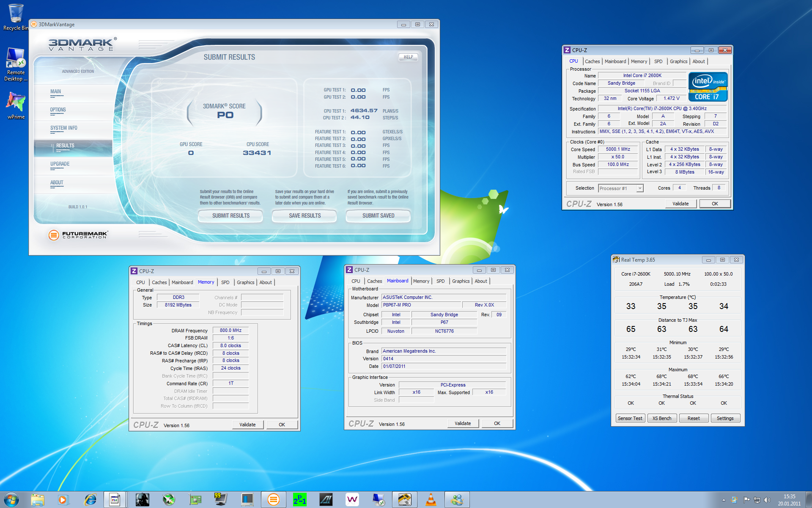The width and height of the screenshot is (812, 508).
Task: Switch to CPU tab in Memory CPU-Z window
Action: click(140, 282)
